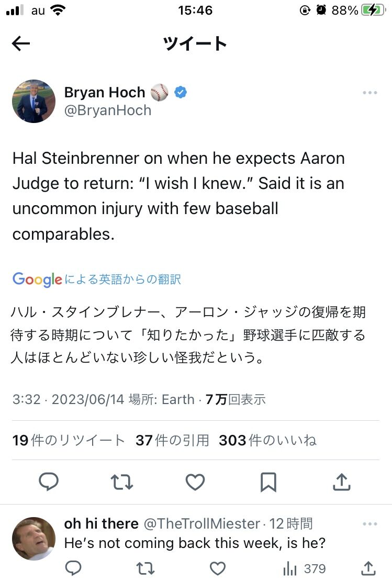Bookmark the main tweet
392x582 pixels.
tap(268, 482)
